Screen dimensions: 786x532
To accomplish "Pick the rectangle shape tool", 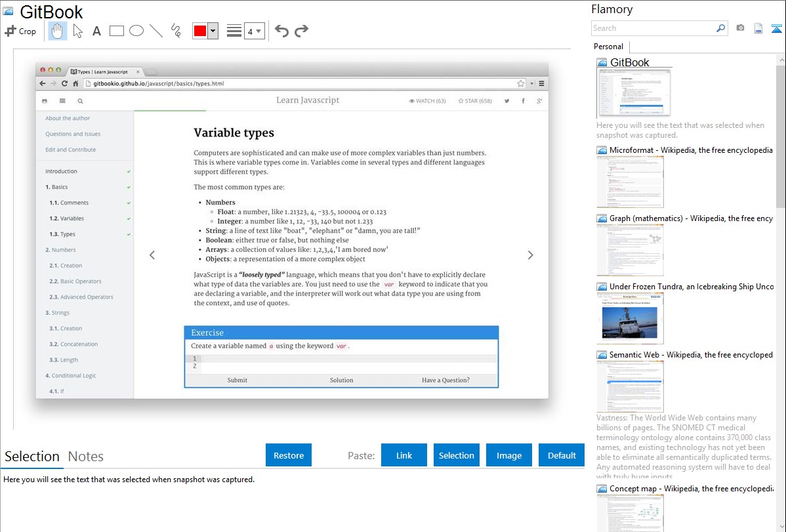I will [116, 31].
